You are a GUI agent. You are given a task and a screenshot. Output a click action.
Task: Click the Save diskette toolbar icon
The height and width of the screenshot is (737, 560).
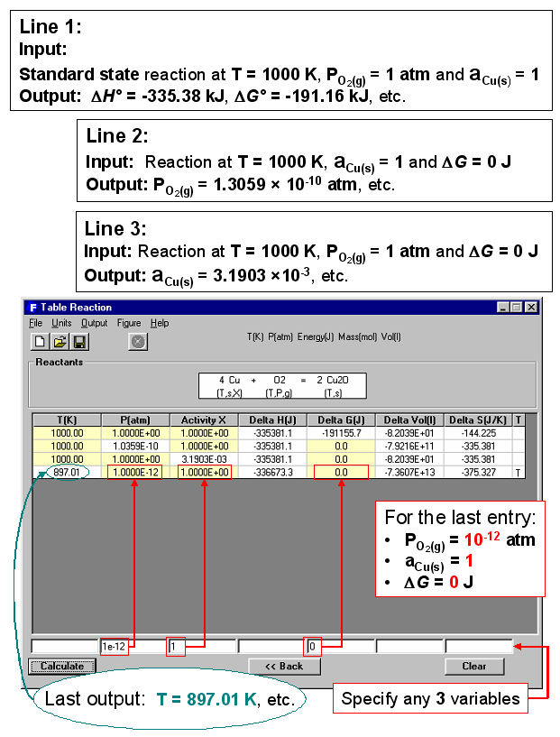[x=79, y=342]
